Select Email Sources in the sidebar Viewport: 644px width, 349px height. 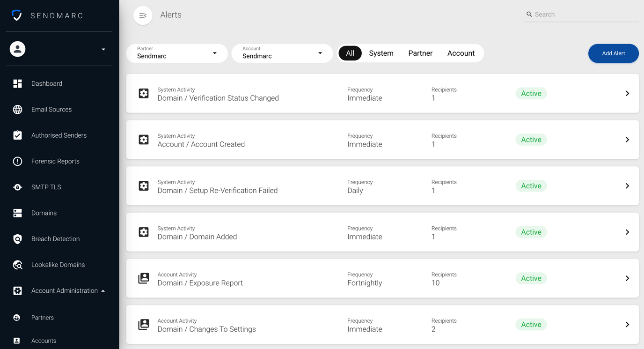[x=51, y=109]
